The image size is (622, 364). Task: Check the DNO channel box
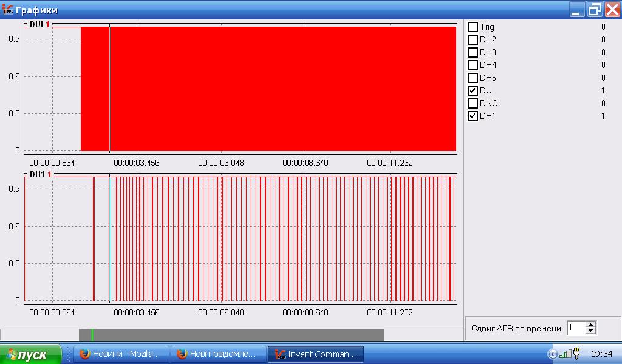click(473, 103)
